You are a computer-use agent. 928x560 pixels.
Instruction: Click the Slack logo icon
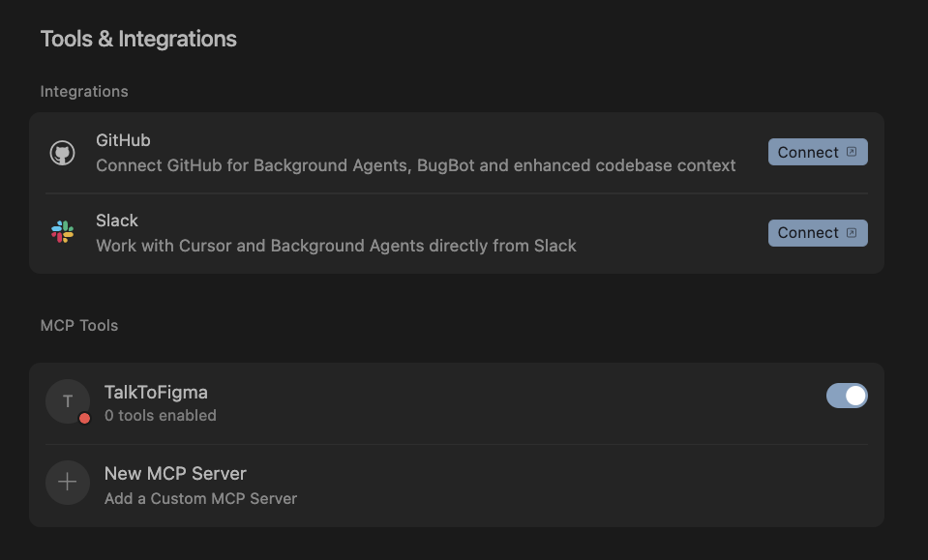click(62, 232)
